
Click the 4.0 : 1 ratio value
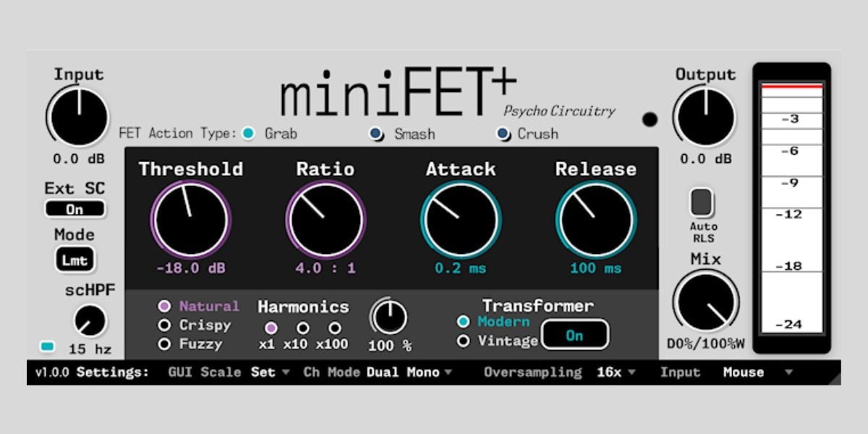pos(325,268)
